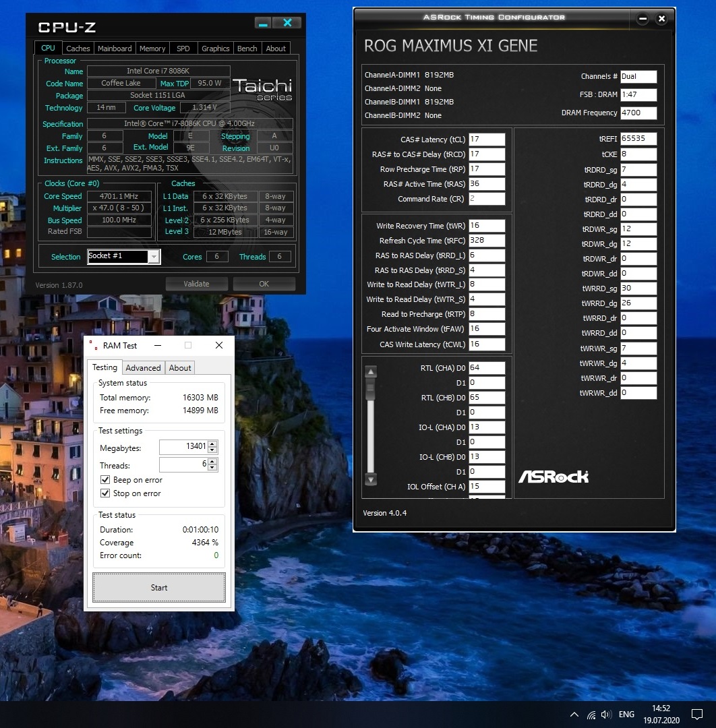Click the Four Activate Window (tFAW) field
Viewport: 716px width, 728px height.
pyautogui.click(x=487, y=329)
